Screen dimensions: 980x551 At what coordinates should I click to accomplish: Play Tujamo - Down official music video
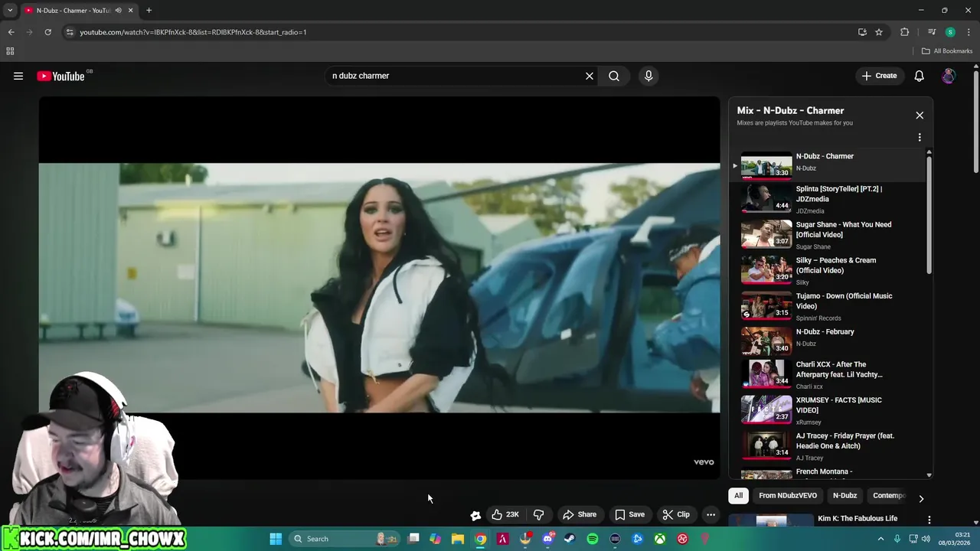click(827, 306)
